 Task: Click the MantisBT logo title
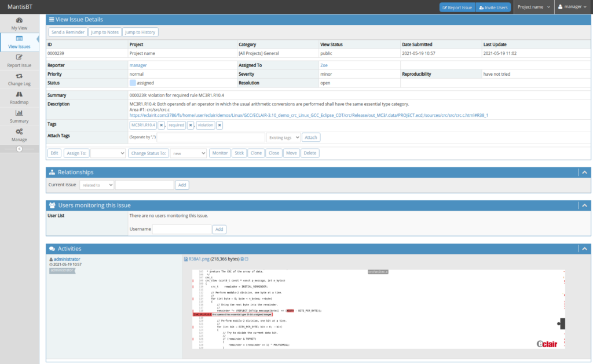click(x=20, y=7)
